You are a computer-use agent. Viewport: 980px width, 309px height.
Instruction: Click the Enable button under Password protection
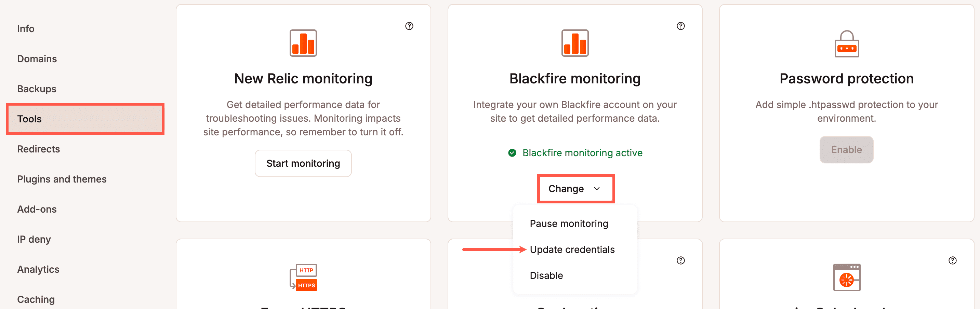point(846,149)
